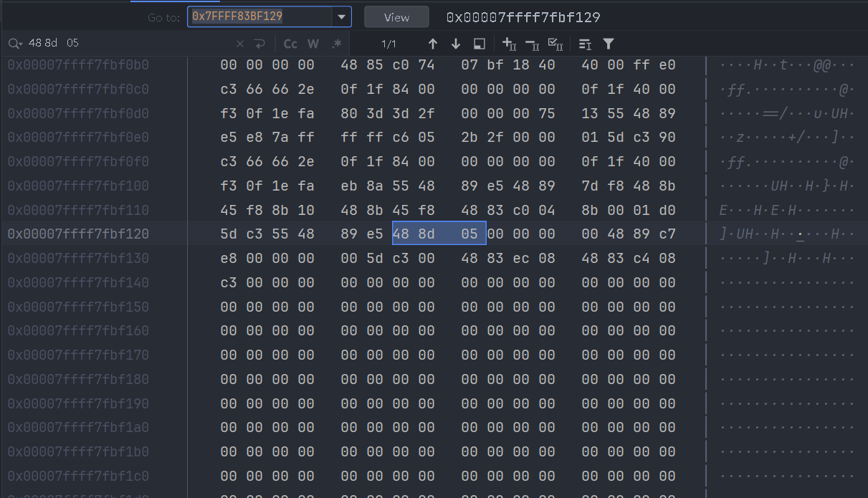This screenshot has height=498, width=868.
Task: Click the search magnifier history icon
Action: (15, 44)
